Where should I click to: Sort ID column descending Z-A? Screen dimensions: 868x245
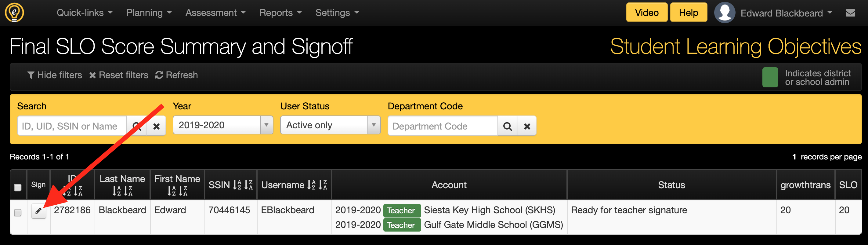[x=78, y=191]
